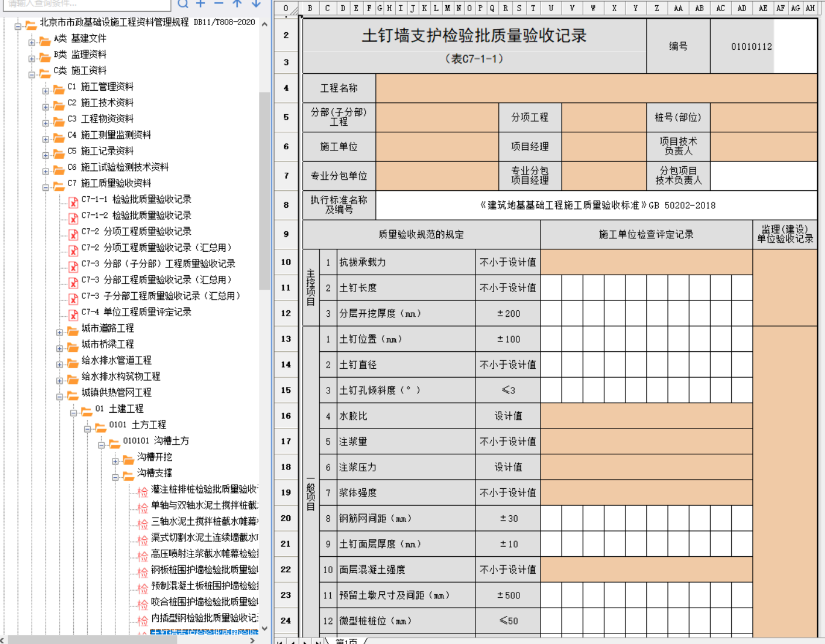The height and width of the screenshot is (644, 825).
Task: Select the C6 施工试验检测技术资料 folder icon
Action: click(x=59, y=170)
